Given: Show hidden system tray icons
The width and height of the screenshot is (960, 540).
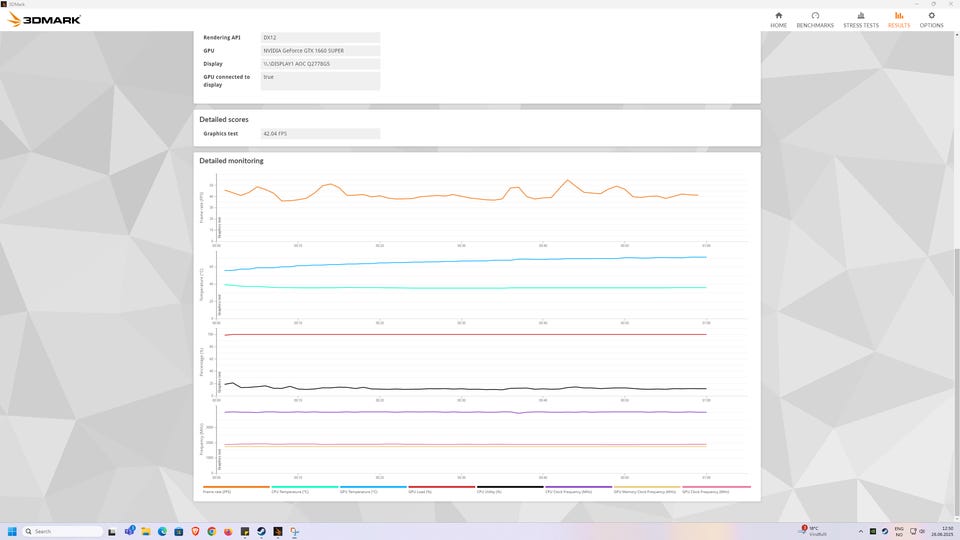Looking at the screenshot, I should (861, 531).
